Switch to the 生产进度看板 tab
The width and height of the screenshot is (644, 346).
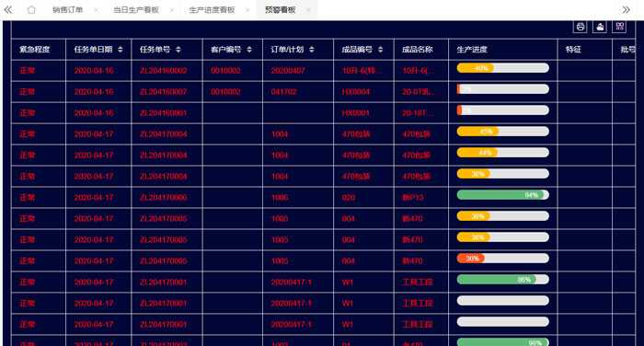point(212,10)
